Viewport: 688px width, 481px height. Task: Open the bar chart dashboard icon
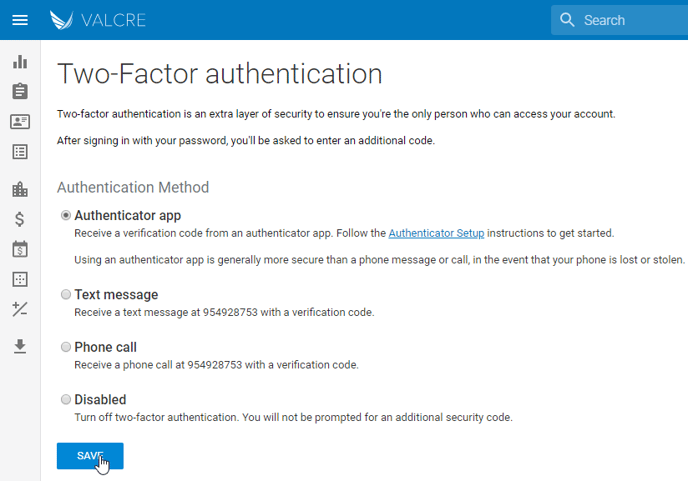20,62
